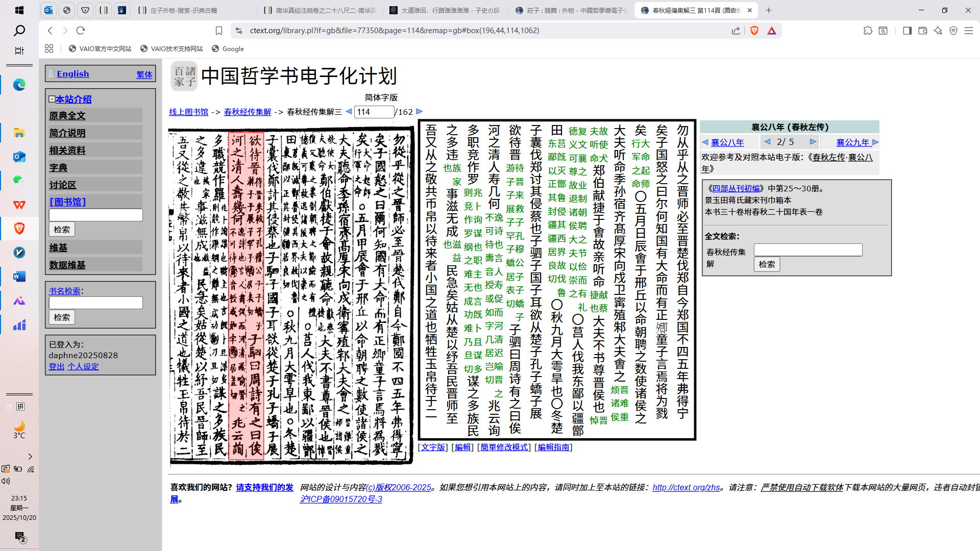
Task: Open the English language link
Action: (x=72, y=74)
